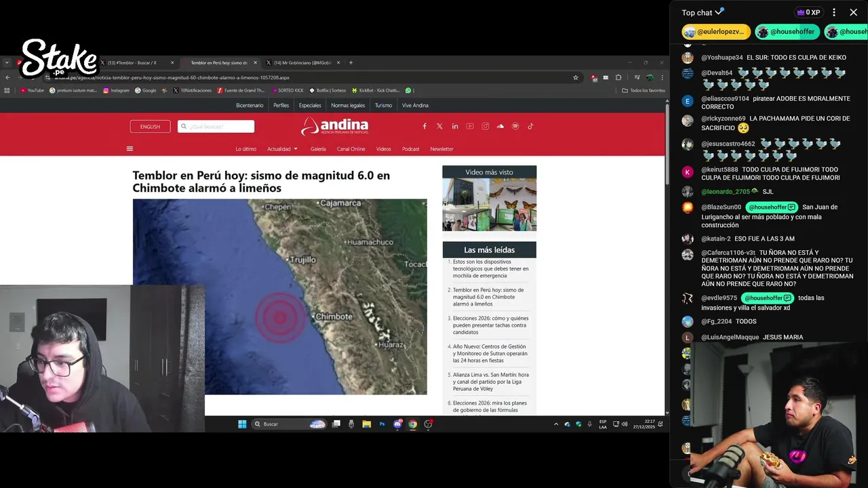Click the Bicentenario top link

click(x=250, y=105)
